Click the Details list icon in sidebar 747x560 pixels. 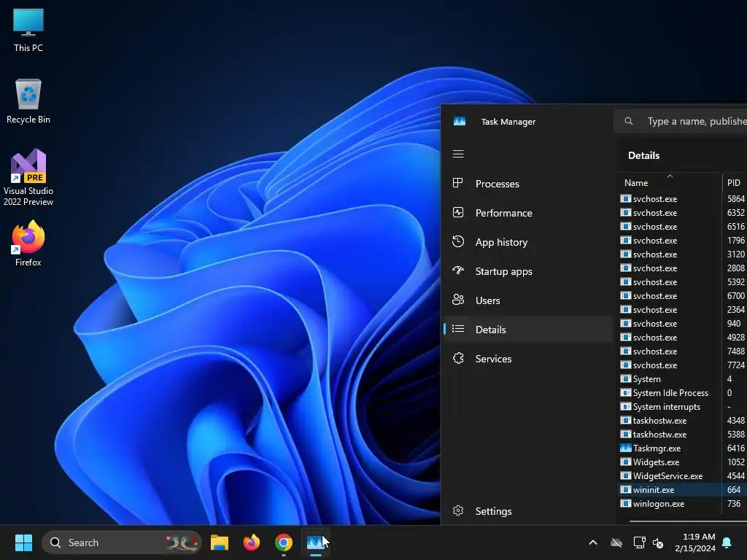pyautogui.click(x=458, y=329)
